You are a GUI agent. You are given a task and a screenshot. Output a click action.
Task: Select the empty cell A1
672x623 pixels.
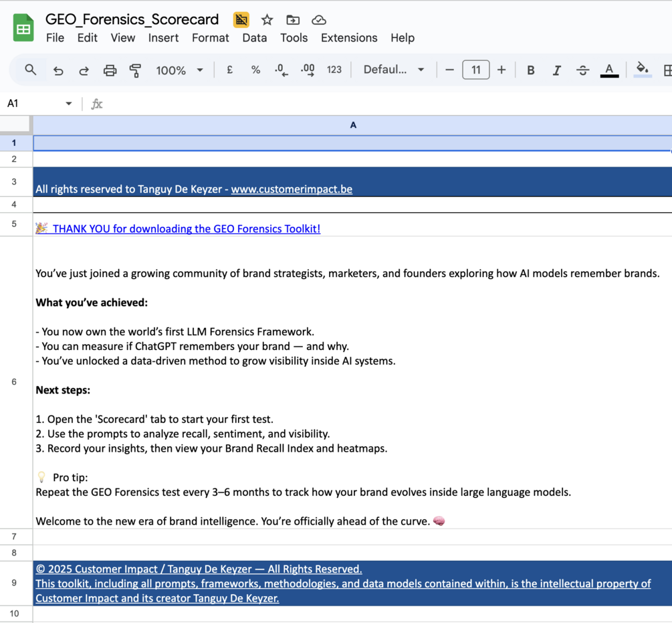(x=352, y=143)
